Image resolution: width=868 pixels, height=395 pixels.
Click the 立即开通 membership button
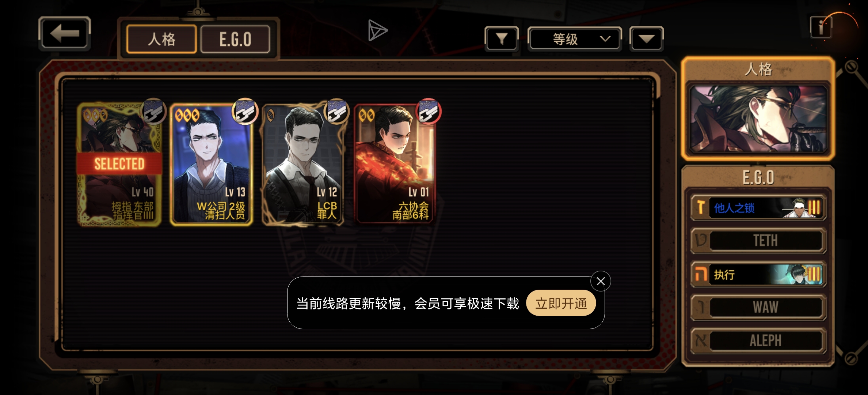(561, 303)
